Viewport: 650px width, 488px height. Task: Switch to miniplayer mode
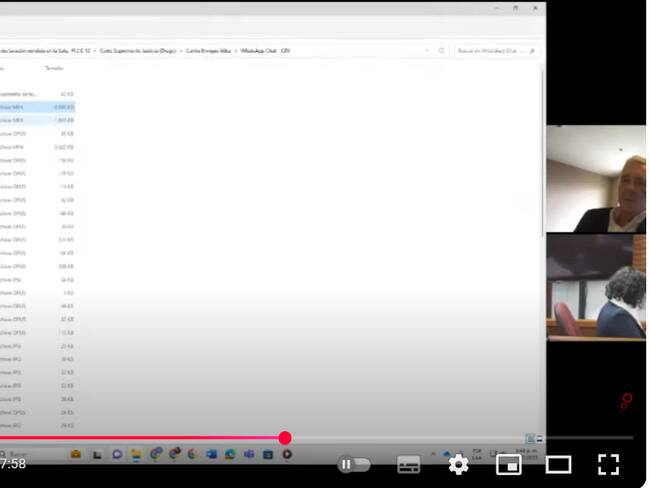click(508, 464)
